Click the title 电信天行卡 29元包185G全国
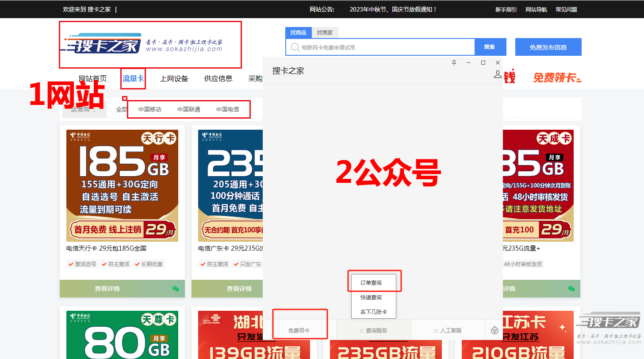 pos(106,248)
